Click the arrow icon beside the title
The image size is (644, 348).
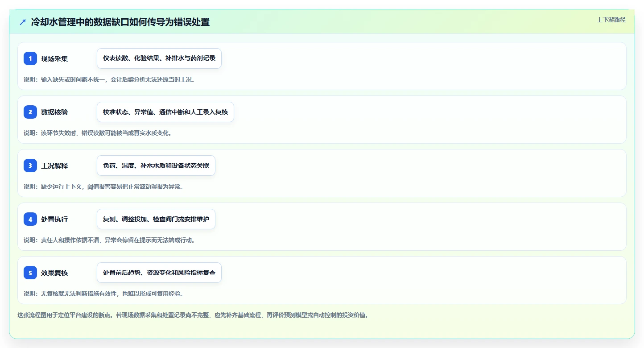[x=23, y=22]
